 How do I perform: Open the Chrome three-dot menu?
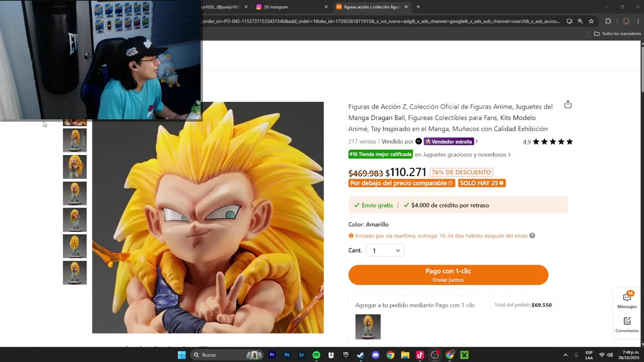tap(638, 21)
